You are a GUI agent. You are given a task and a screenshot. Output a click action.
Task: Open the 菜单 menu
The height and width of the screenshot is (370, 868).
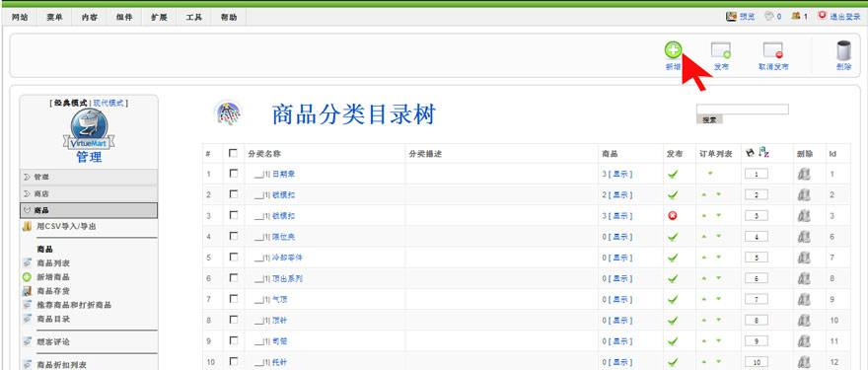(x=55, y=17)
